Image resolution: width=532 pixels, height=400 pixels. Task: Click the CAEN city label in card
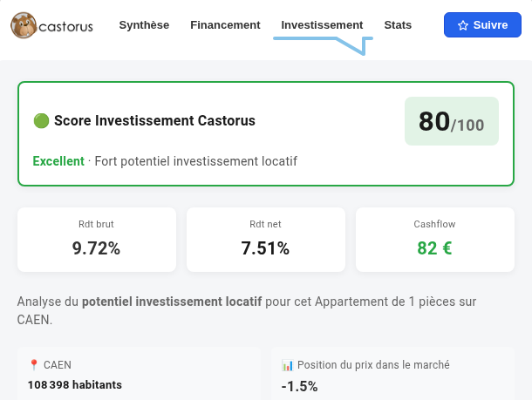(58, 365)
